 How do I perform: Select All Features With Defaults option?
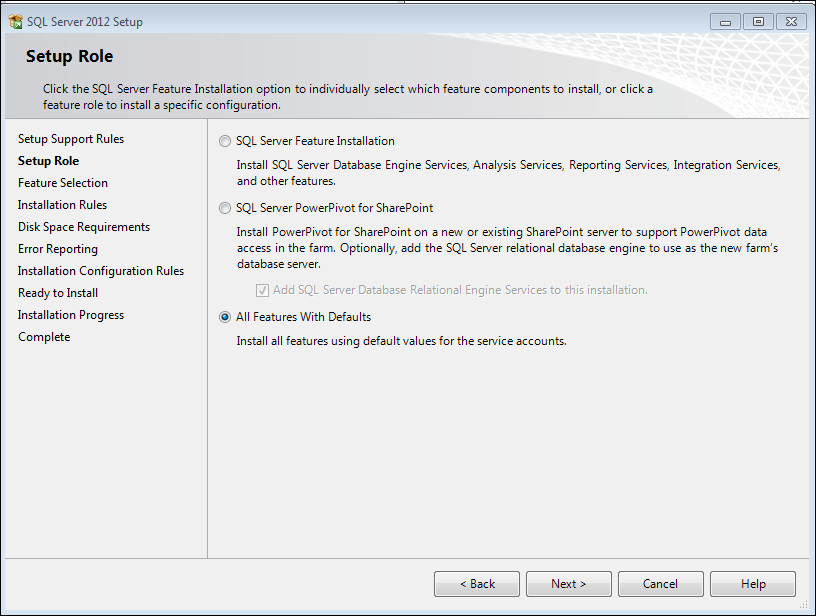tap(225, 317)
